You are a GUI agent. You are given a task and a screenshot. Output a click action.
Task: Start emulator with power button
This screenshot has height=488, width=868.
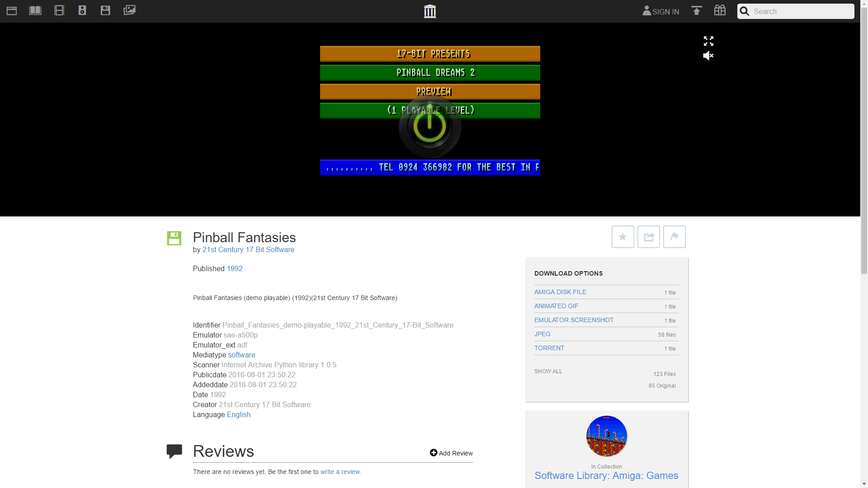tap(429, 127)
